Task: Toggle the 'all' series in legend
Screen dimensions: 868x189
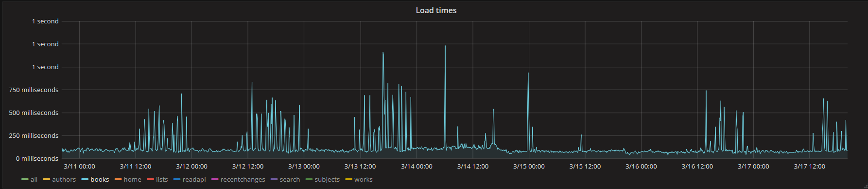Action: point(34,180)
